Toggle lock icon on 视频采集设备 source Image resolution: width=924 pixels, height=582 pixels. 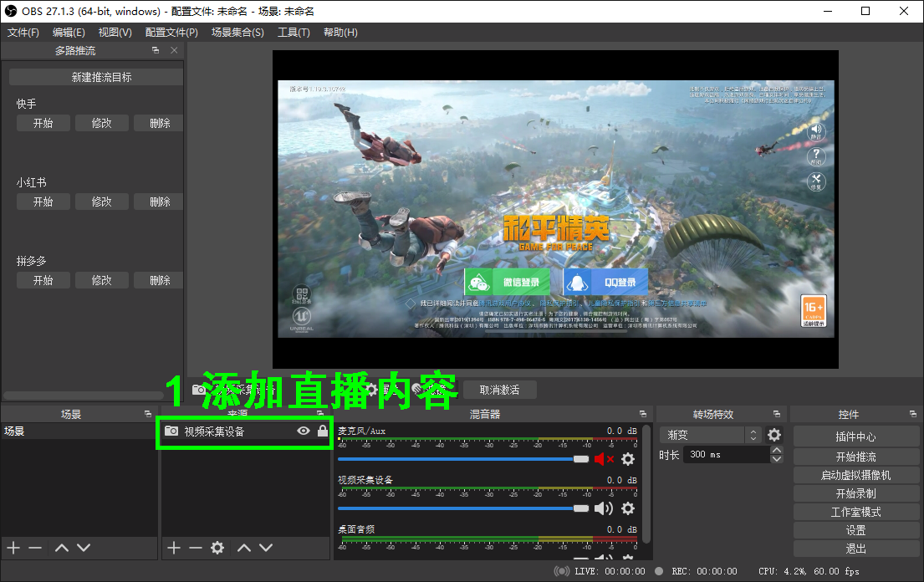coord(322,431)
